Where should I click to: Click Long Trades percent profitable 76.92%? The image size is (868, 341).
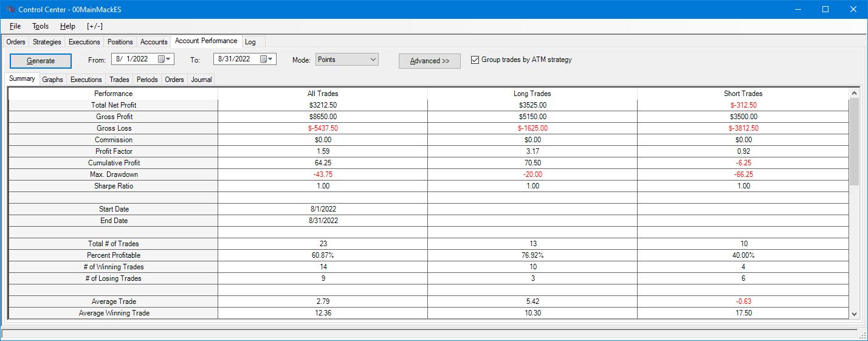click(532, 255)
